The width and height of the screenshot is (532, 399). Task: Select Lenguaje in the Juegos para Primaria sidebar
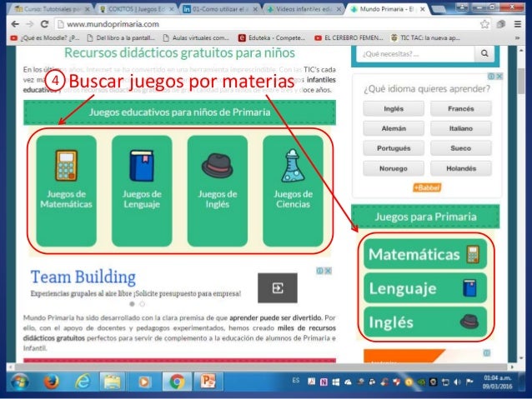425,288
